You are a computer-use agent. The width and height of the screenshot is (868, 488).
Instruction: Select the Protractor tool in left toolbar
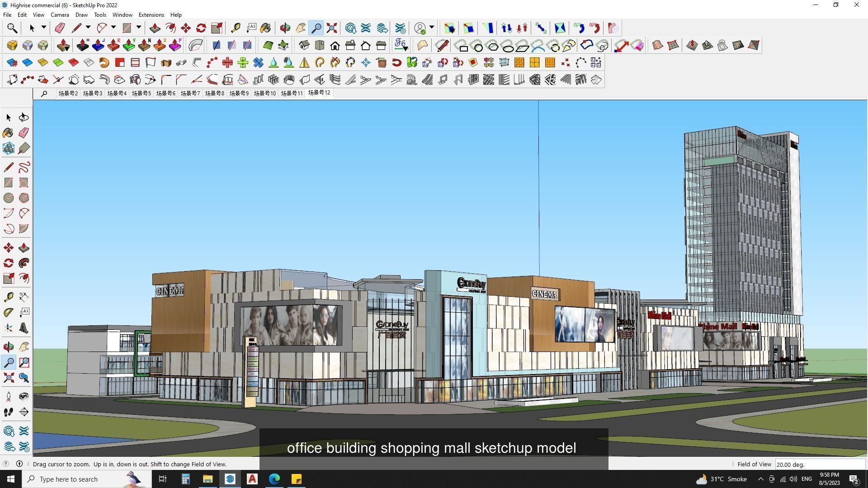coord(9,313)
